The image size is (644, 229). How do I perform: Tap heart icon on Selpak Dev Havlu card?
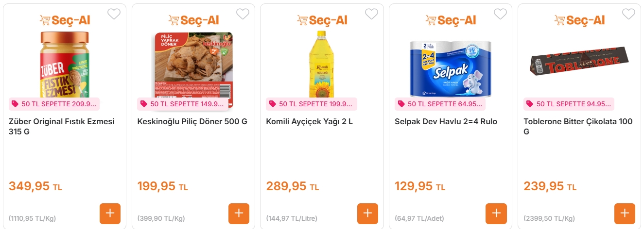(500, 14)
